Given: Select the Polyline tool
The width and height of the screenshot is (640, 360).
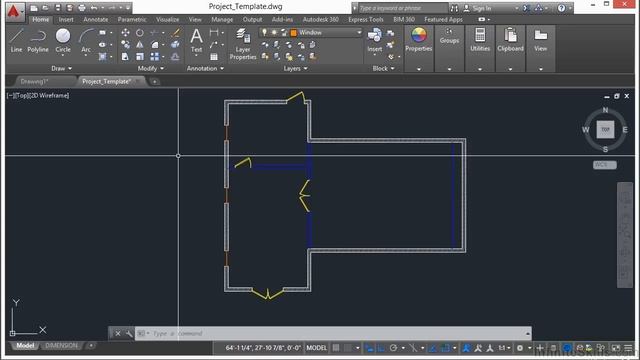Looking at the screenshot, I should click(38, 40).
